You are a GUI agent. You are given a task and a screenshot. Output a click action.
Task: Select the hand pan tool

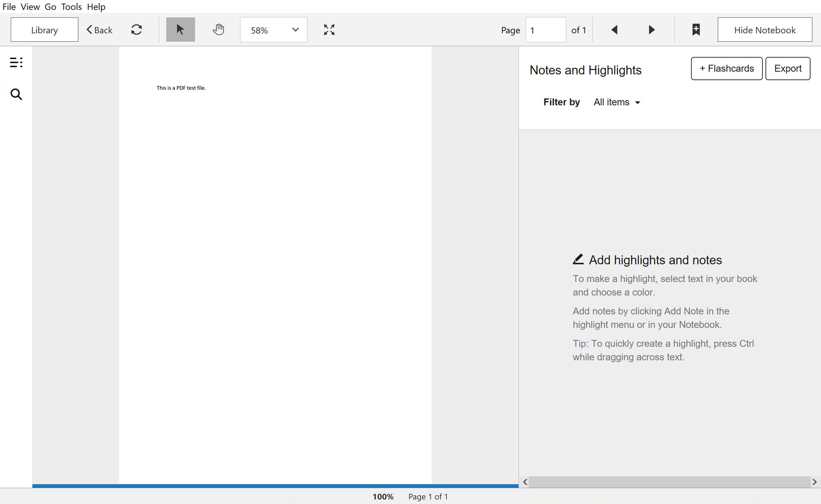tap(219, 29)
